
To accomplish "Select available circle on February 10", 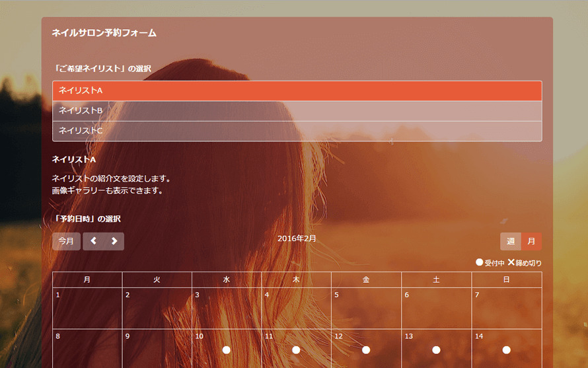I will point(227,350).
